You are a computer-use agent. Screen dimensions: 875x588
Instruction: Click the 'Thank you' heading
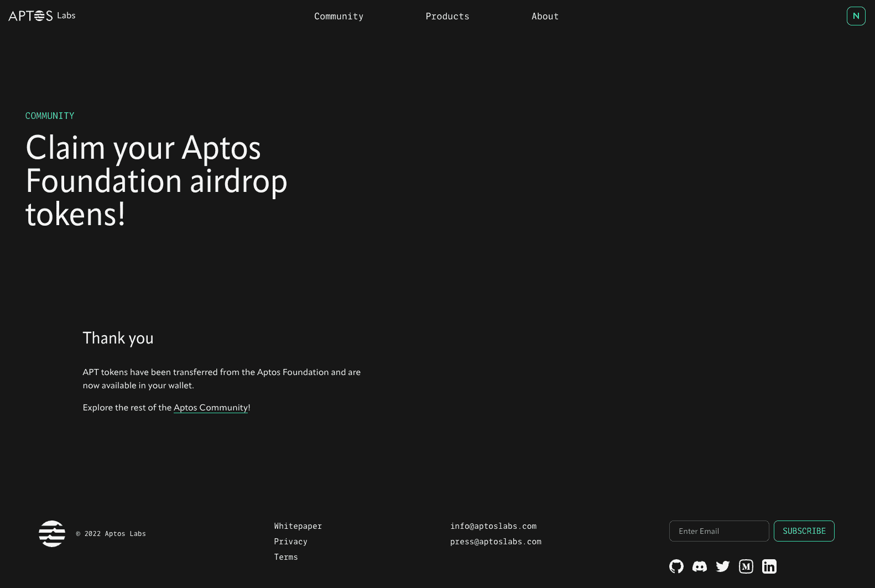pos(118,338)
